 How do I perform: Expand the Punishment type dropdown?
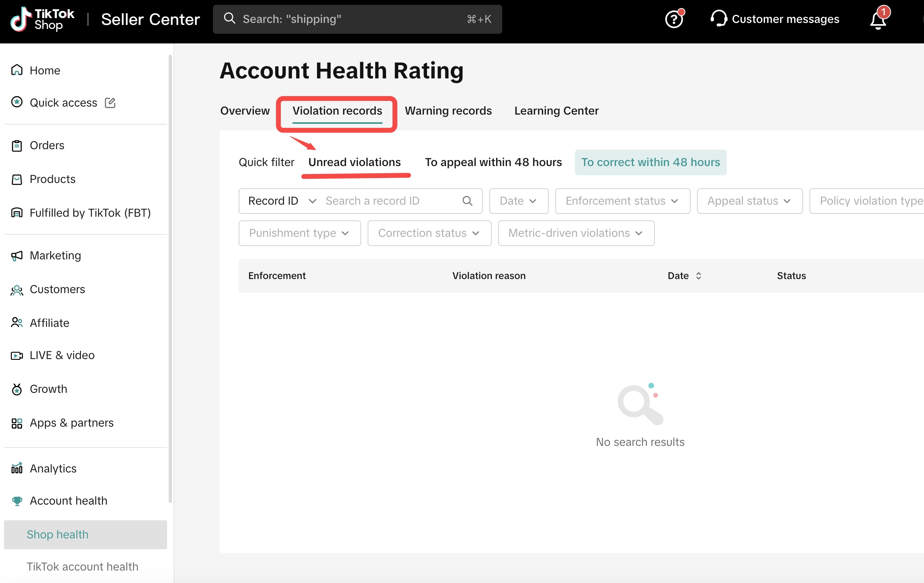click(x=299, y=233)
